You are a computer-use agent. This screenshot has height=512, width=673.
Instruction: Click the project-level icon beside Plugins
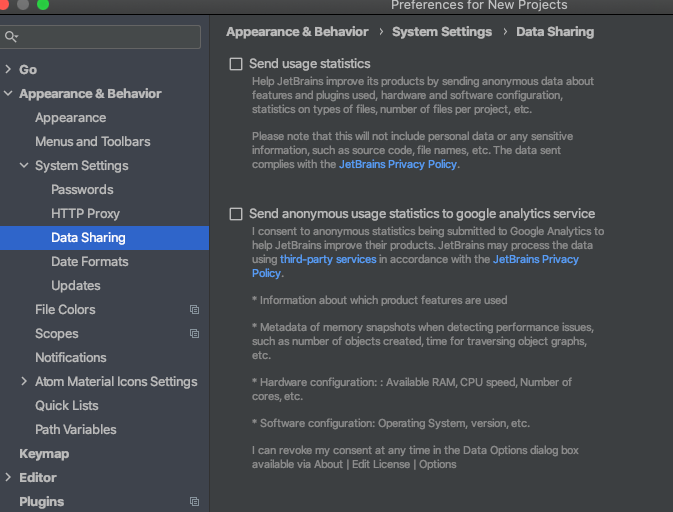(x=194, y=501)
